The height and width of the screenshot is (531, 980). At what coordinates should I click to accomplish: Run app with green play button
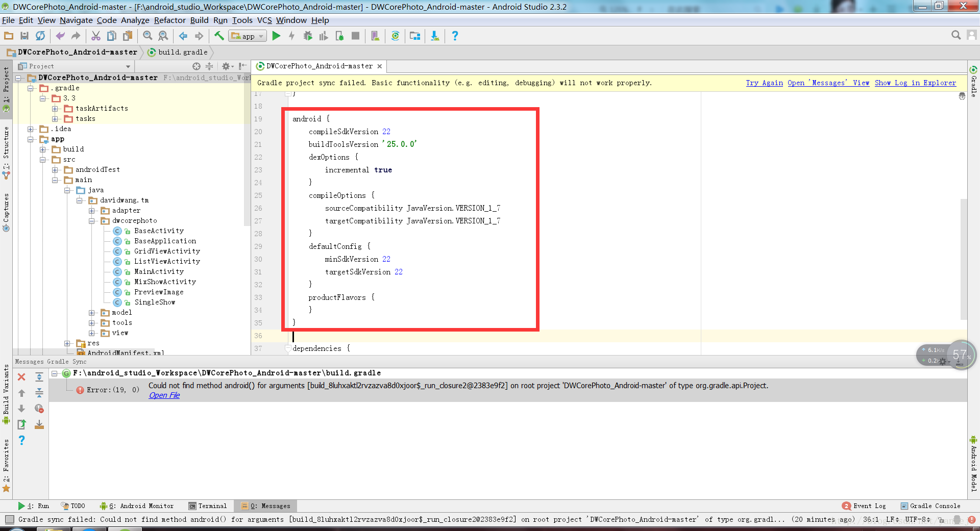pos(276,36)
